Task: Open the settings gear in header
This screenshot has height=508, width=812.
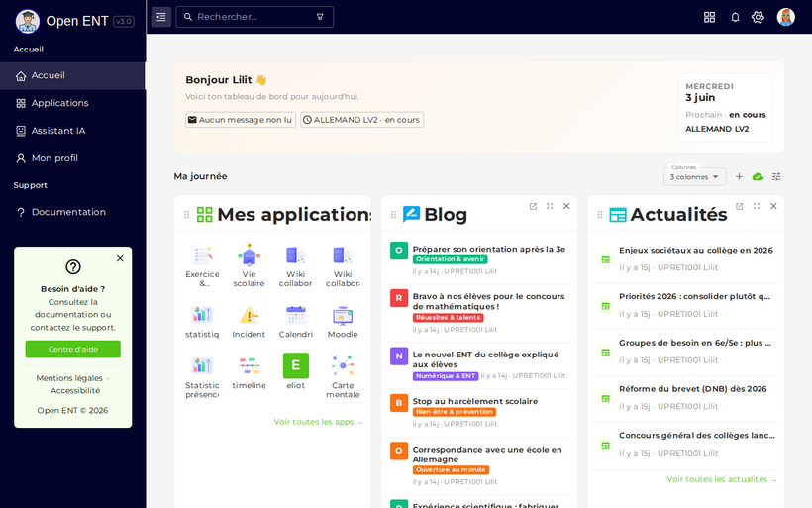Action: pos(758,17)
